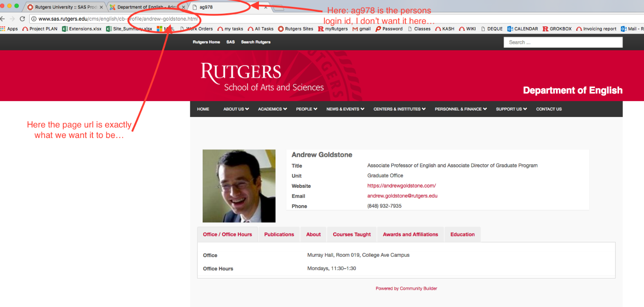Expand the NEWS & EVENTS menu

345,109
